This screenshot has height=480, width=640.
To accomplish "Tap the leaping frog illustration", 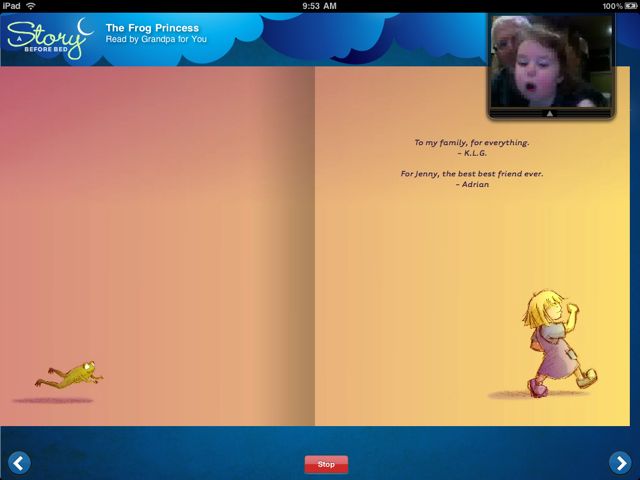I will click(x=69, y=374).
